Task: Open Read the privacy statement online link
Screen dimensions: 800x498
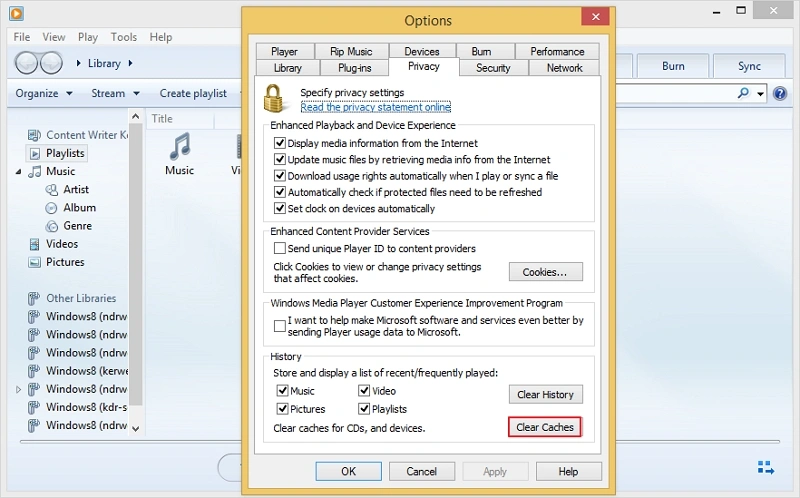Action: point(376,107)
